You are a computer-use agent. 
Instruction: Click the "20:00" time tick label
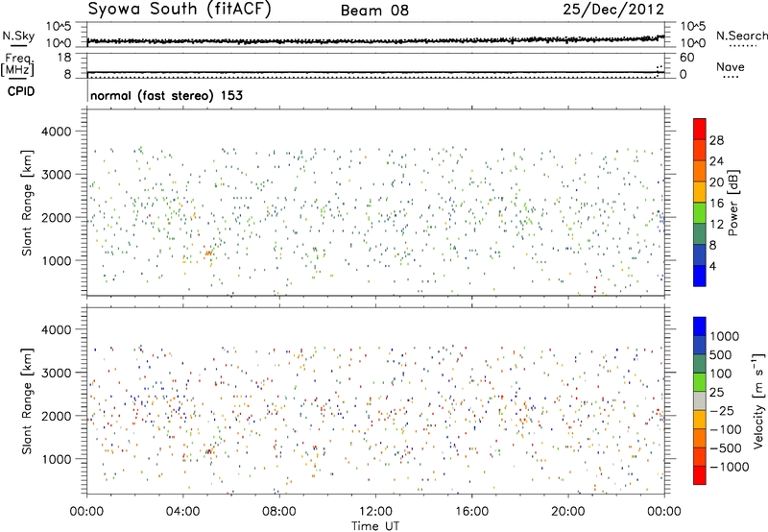tap(567, 512)
